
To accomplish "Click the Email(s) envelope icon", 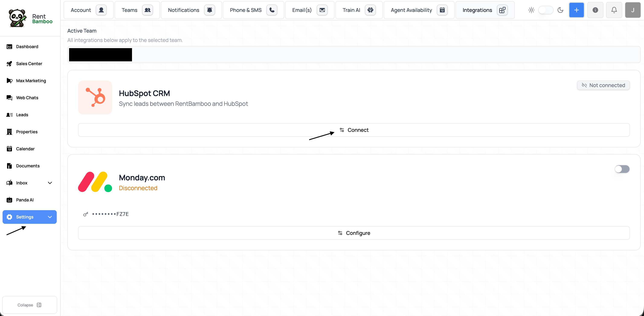I will tap(322, 10).
